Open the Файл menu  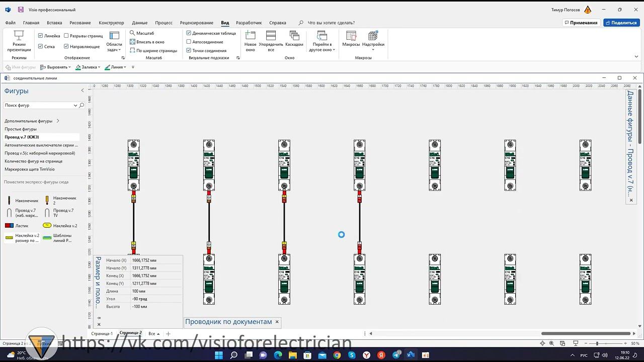[x=10, y=23]
